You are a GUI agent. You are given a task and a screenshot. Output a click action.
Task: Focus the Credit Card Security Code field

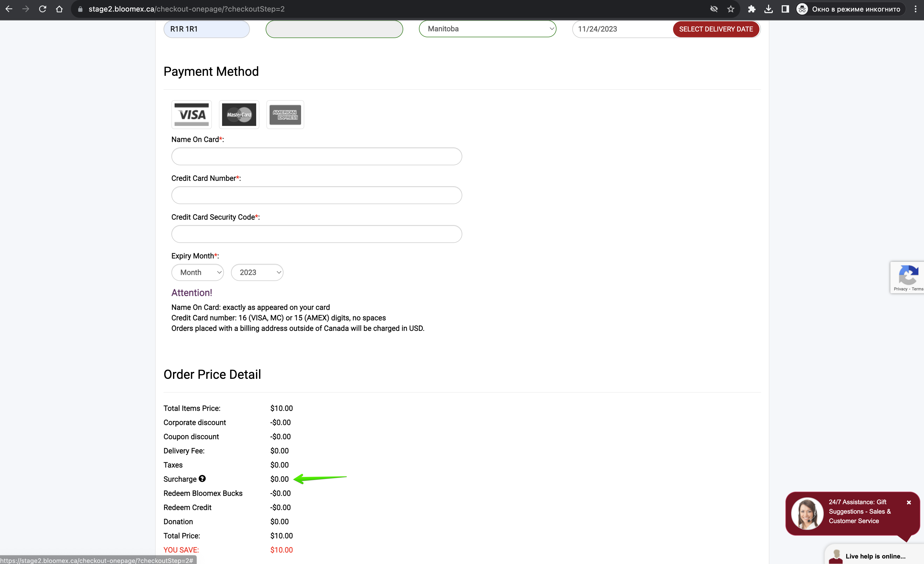tap(317, 234)
